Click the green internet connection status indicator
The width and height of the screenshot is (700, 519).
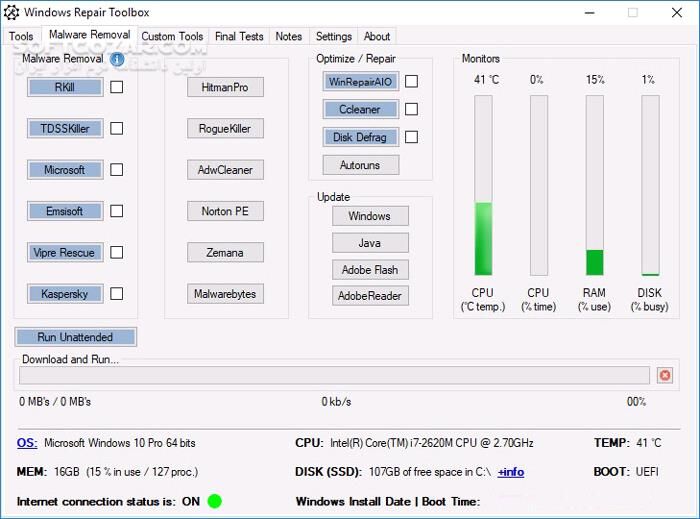pos(214,501)
